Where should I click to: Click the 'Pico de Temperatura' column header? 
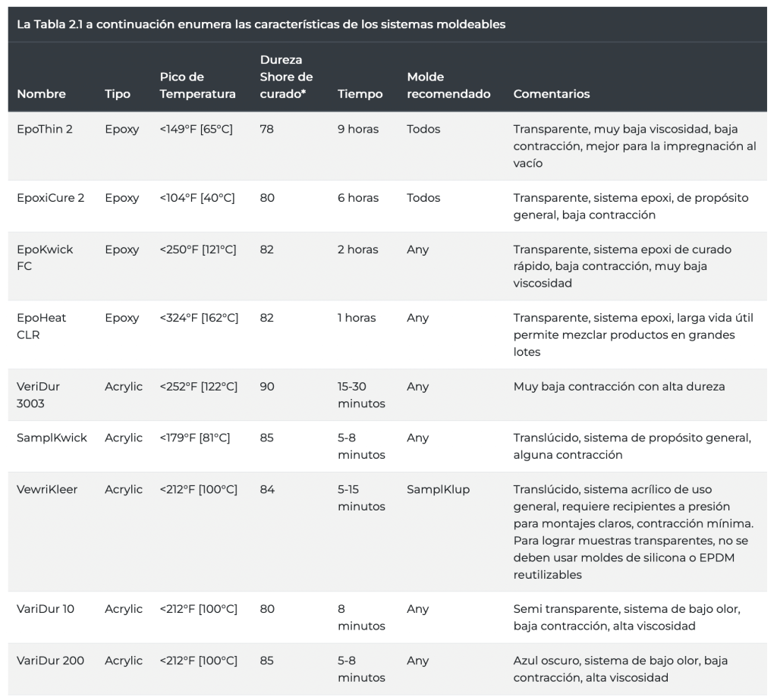click(198, 85)
